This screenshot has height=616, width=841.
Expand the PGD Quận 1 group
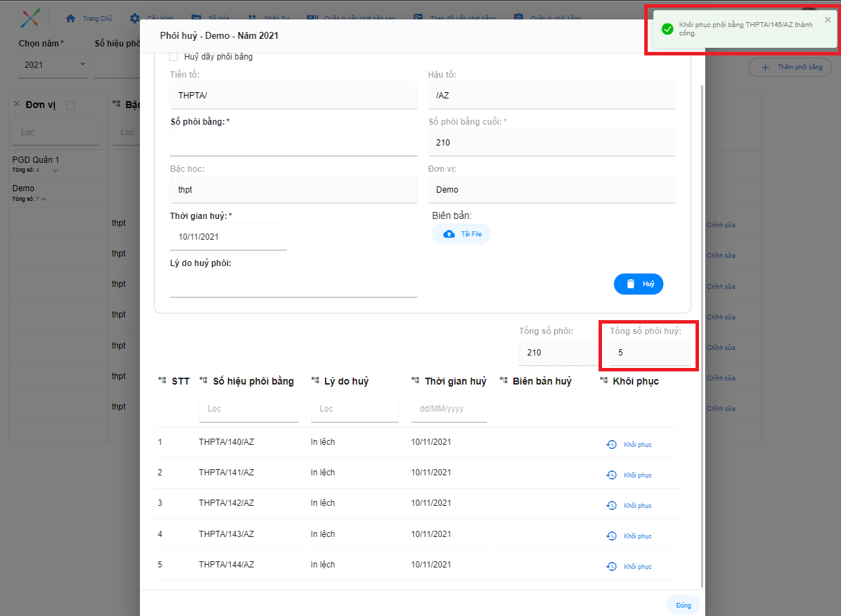tap(55, 170)
